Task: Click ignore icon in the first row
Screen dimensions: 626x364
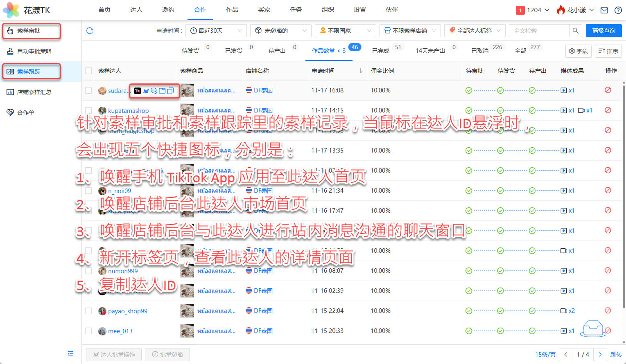Action: click(608, 90)
